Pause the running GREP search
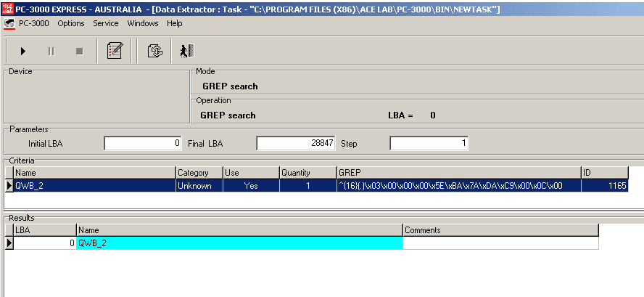This screenshot has height=297, width=644. pos(51,52)
